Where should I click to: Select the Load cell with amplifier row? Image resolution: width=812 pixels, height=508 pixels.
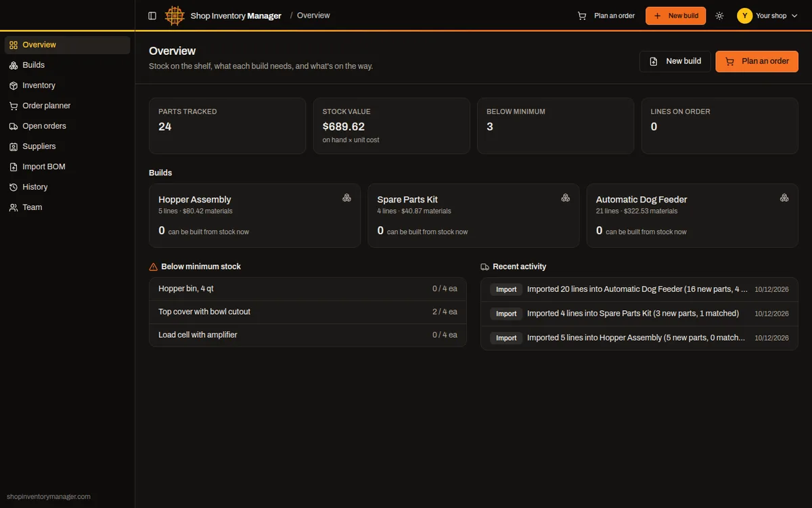tap(308, 335)
